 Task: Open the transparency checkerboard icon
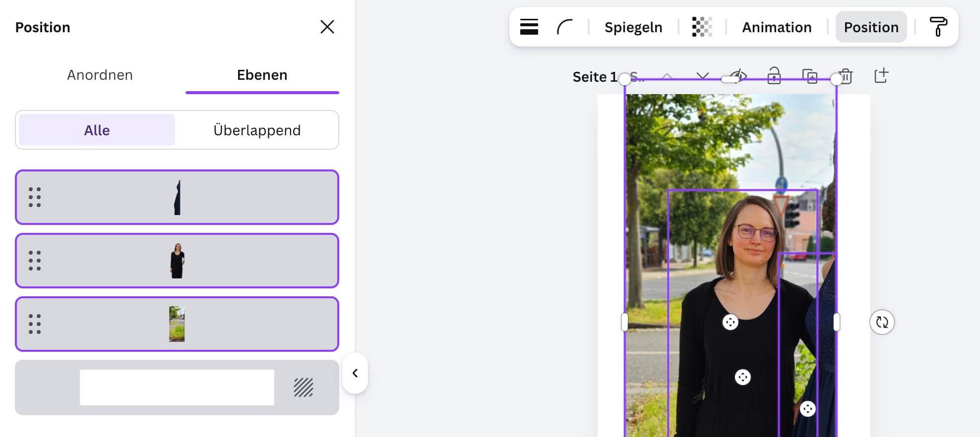pos(702,27)
